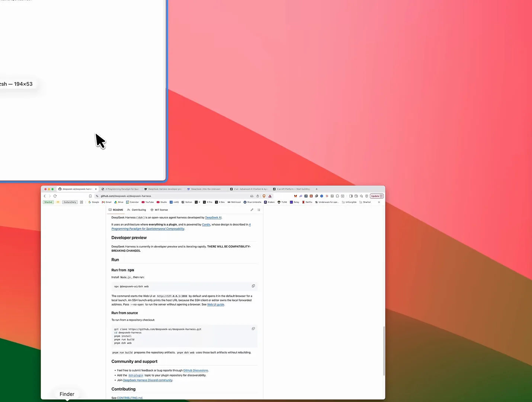Open the Calendar bookmark
This screenshot has height=402, width=532.
point(132,202)
